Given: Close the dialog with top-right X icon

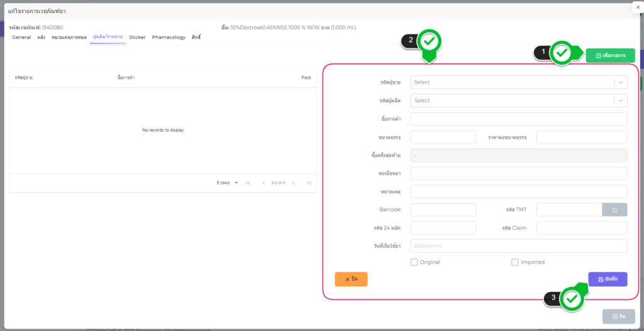Looking at the screenshot, I should 636,7.
